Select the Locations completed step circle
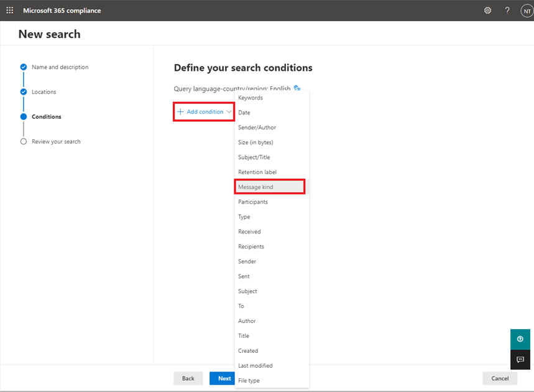The width and height of the screenshot is (534, 392). pyautogui.click(x=24, y=92)
